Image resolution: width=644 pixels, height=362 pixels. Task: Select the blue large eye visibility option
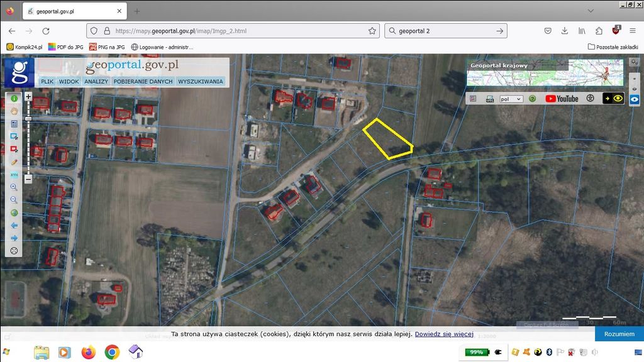click(x=635, y=99)
